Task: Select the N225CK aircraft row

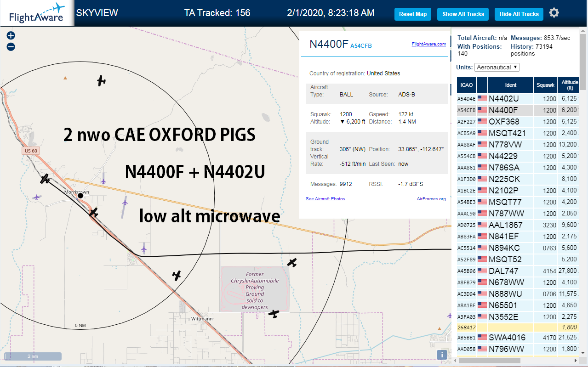Action: 518,179
